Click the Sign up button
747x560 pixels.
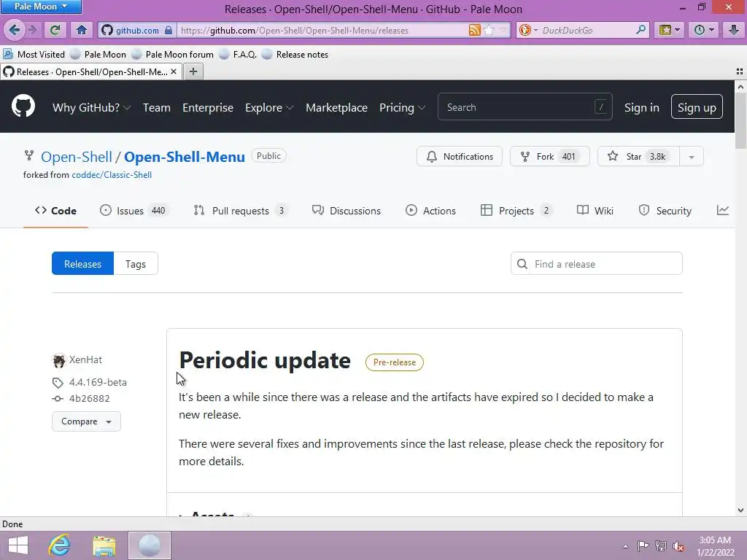click(x=697, y=107)
